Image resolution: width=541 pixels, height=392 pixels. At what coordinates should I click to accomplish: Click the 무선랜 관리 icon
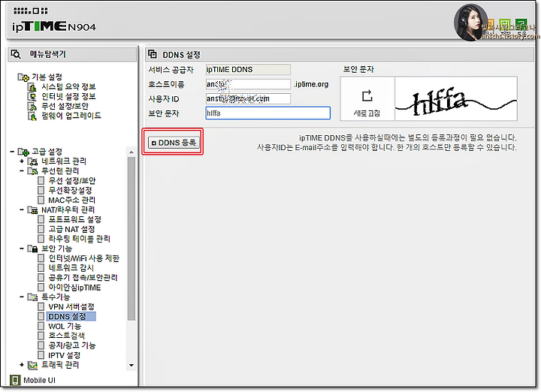click(x=33, y=171)
